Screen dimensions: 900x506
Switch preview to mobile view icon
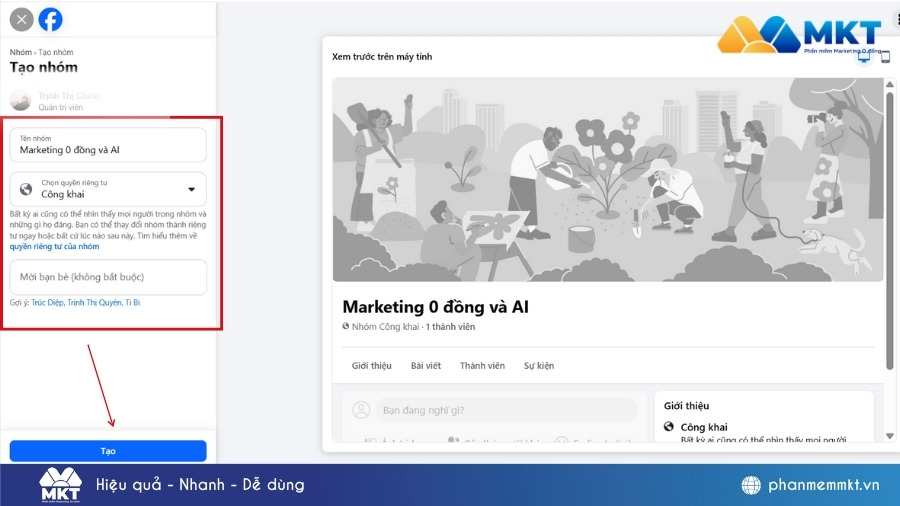point(886,57)
